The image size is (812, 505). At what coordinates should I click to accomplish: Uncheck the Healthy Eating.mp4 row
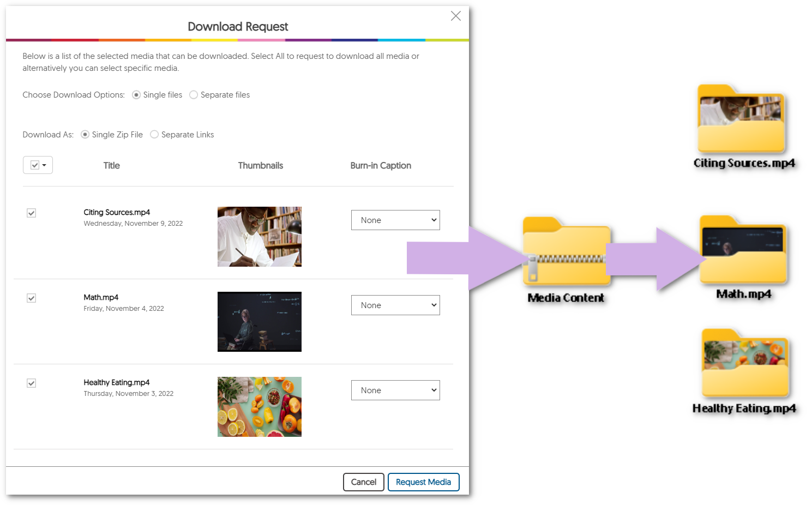point(31,383)
